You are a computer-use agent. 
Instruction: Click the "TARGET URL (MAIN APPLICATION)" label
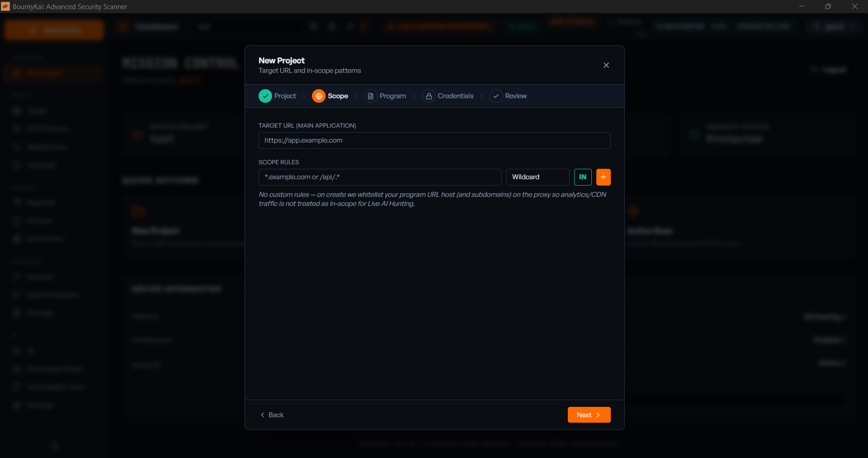click(307, 125)
